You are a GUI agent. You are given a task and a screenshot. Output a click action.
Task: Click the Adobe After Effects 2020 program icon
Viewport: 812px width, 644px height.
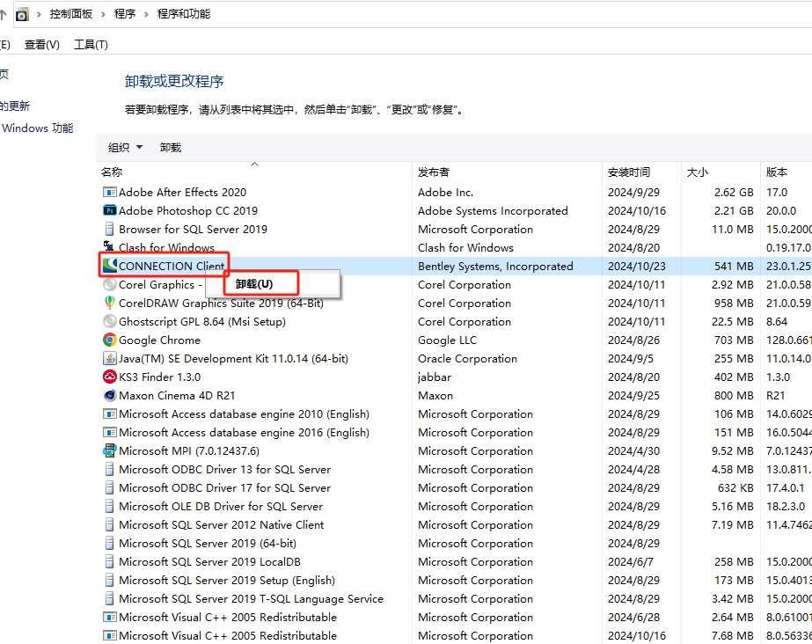[110, 193]
